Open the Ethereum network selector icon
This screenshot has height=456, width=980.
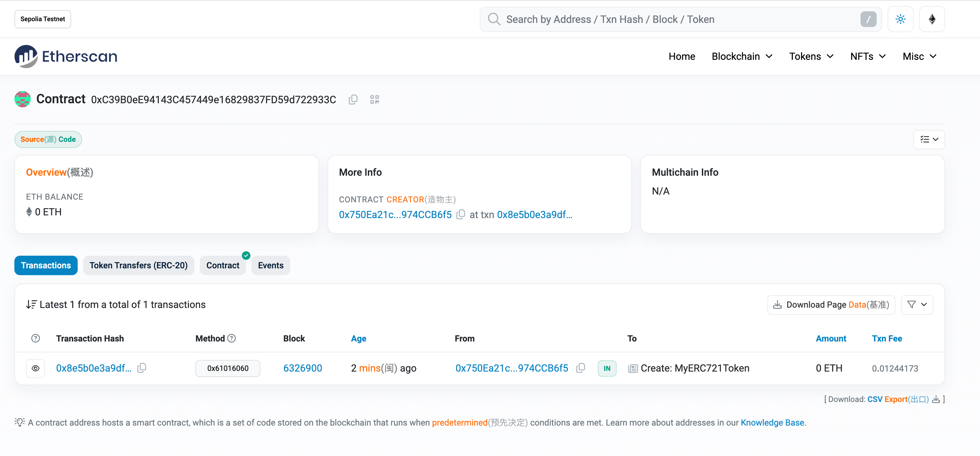[932, 19]
